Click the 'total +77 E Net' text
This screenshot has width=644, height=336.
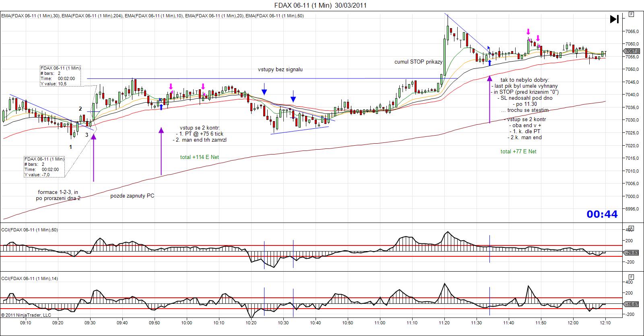pos(518,151)
